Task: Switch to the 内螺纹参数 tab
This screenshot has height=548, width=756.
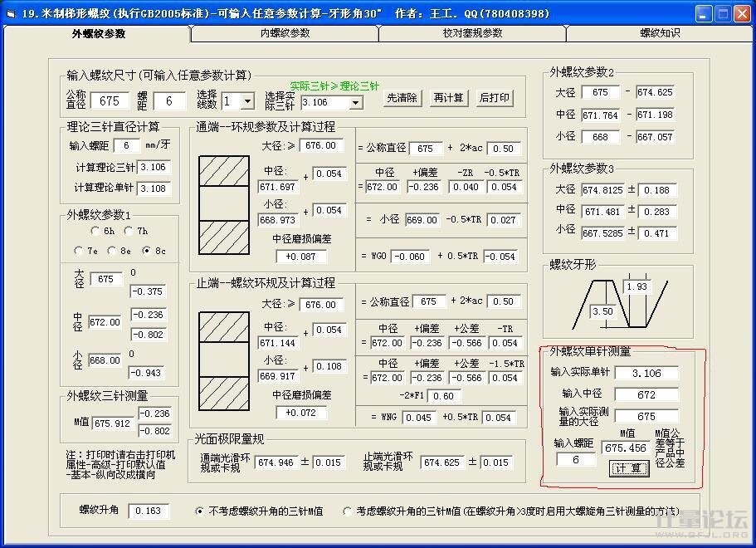Action: 285,33
